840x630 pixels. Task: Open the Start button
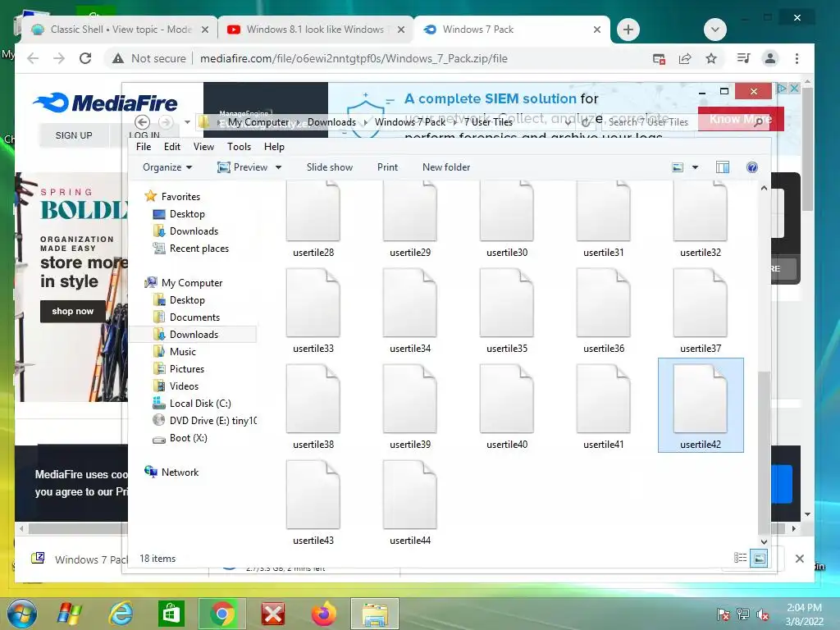point(21,614)
